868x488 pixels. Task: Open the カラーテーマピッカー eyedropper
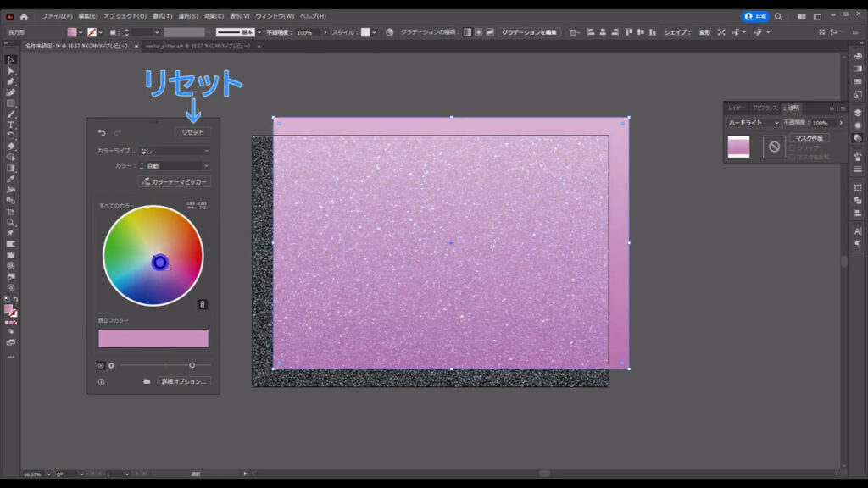coord(175,182)
